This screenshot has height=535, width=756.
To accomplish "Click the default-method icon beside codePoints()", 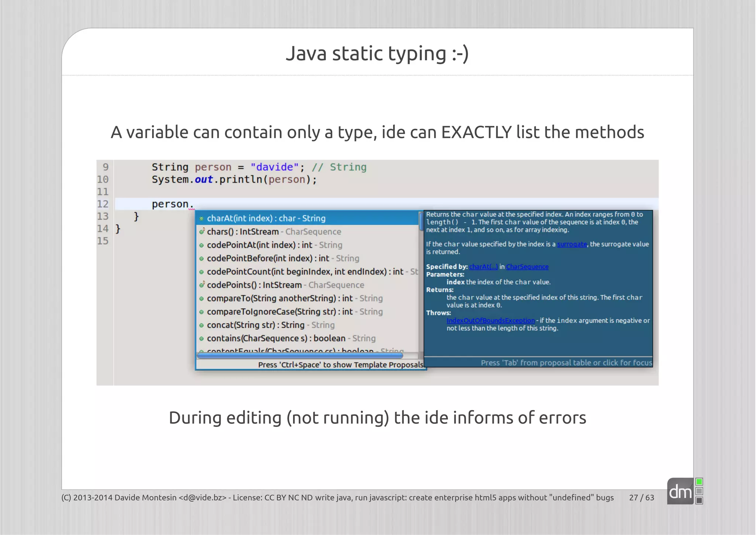I will click(x=202, y=285).
